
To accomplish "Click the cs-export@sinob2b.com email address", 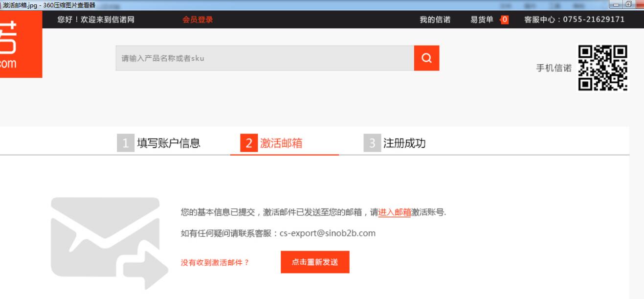I will tap(327, 233).
